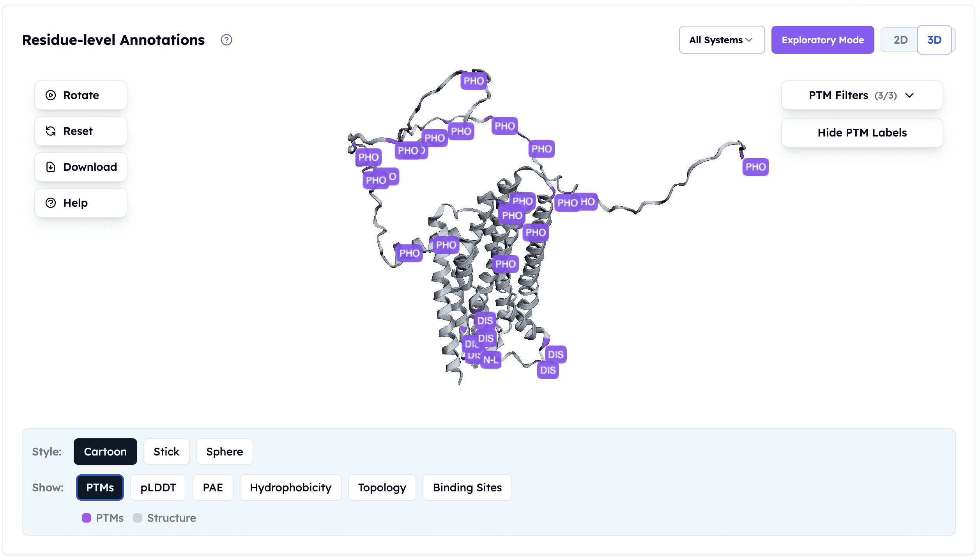Click the purple PTMs legend swatch
The image size is (980, 560).
click(87, 518)
